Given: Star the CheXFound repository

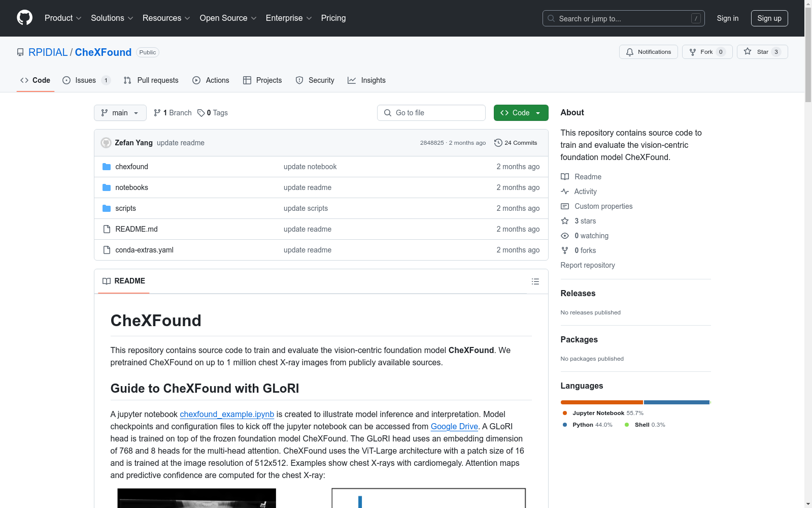Looking at the screenshot, I should pos(762,52).
